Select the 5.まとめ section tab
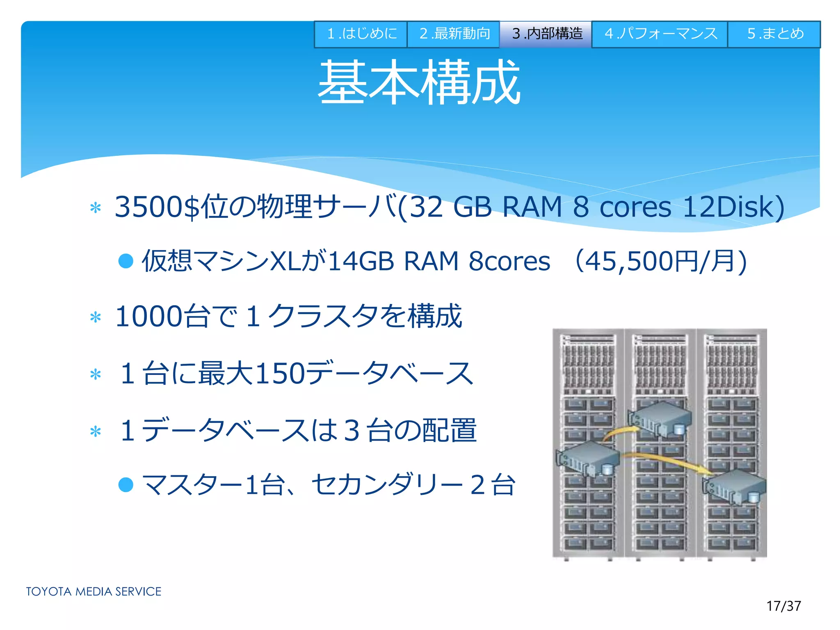 (x=774, y=34)
